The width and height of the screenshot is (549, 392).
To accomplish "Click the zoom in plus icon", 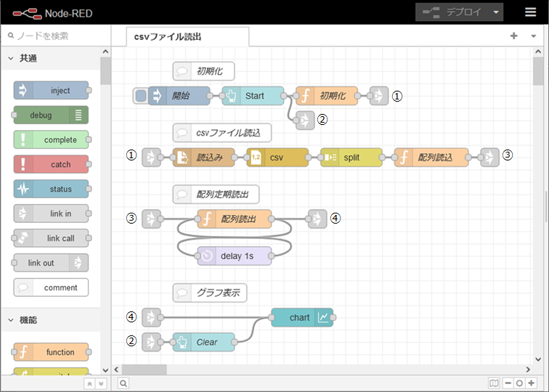I will click(x=532, y=383).
